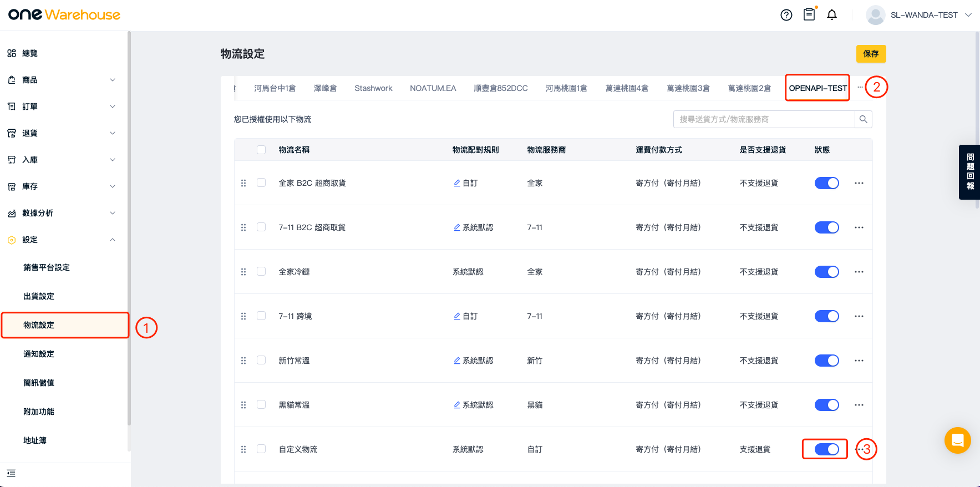The height and width of the screenshot is (487, 980).
Task: Open the notifications bell
Action: tap(832, 15)
